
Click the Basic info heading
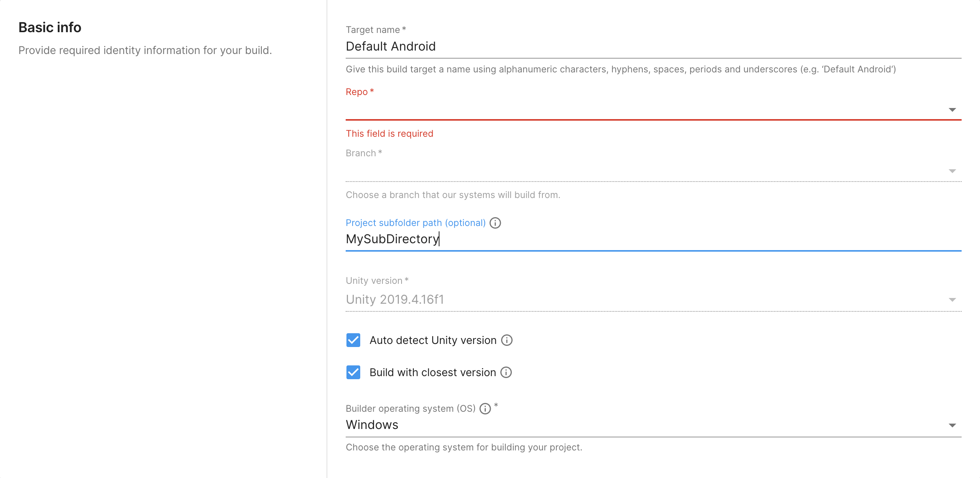click(x=50, y=28)
